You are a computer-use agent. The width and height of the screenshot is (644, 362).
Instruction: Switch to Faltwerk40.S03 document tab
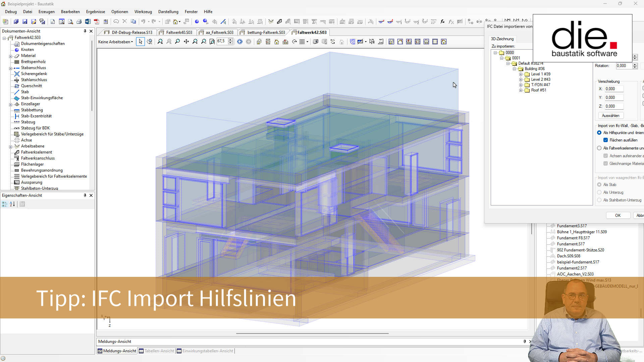click(x=176, y=33)
